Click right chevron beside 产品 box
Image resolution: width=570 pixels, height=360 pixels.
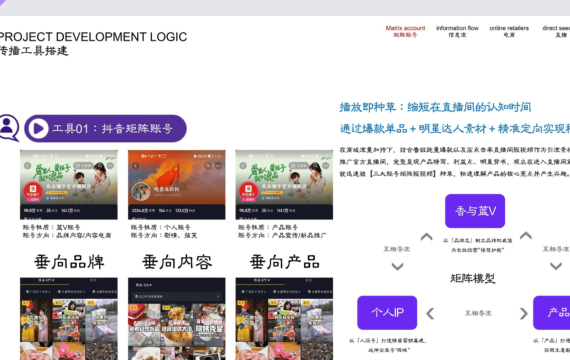point(523,313)
